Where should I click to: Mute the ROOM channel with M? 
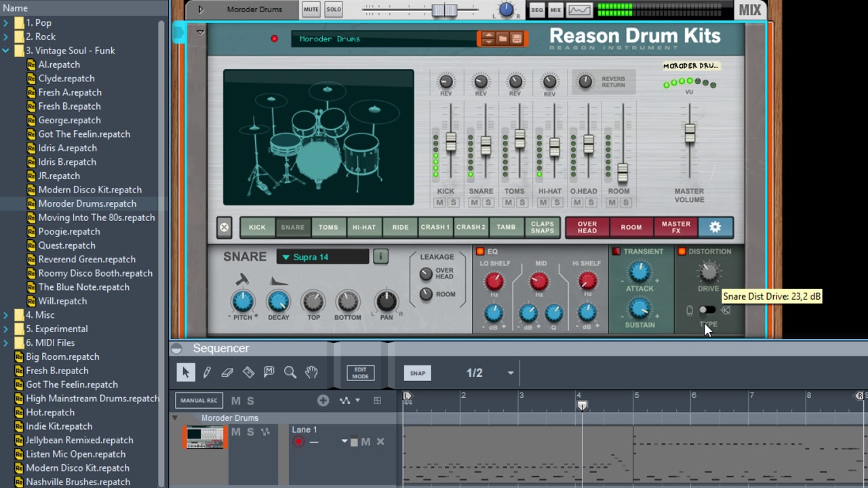pos(612,203)
